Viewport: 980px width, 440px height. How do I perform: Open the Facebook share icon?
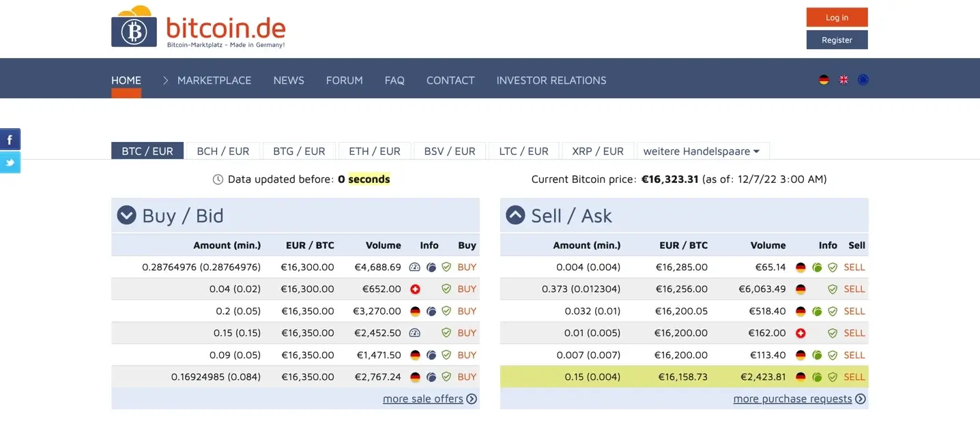point(10,140)
